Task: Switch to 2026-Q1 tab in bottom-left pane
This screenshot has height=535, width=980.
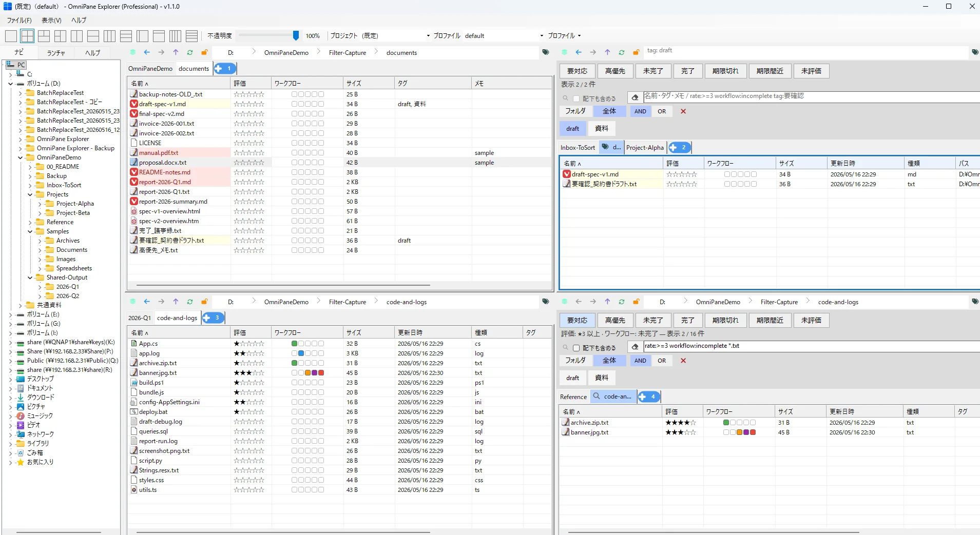Action: pyautogui.click(x=140, y=318)
